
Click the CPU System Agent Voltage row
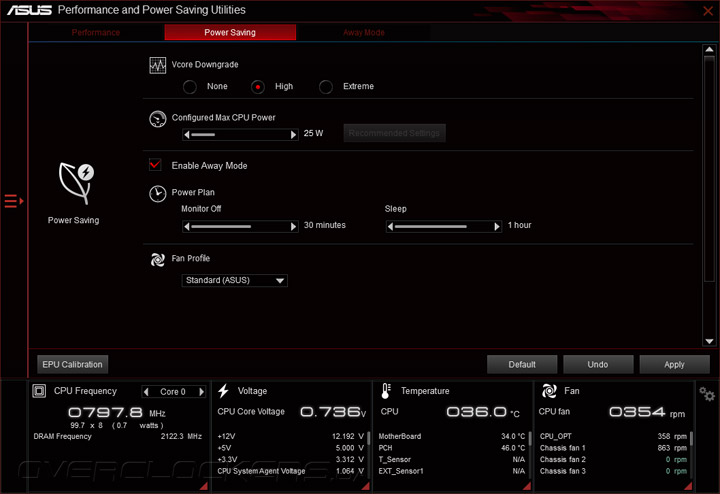coord(291,471)
